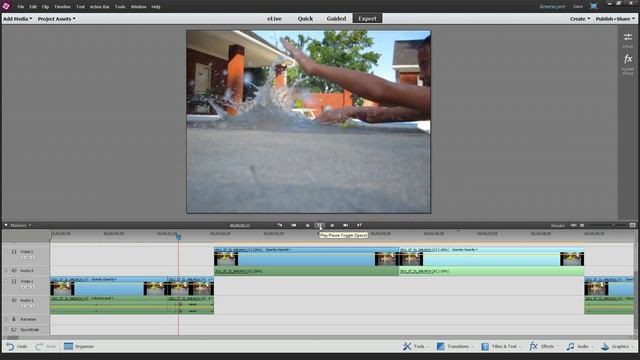Viewport: 640px width, 360px height.
Task: Open the Clip menu
Action: click(x=45, y=7)
